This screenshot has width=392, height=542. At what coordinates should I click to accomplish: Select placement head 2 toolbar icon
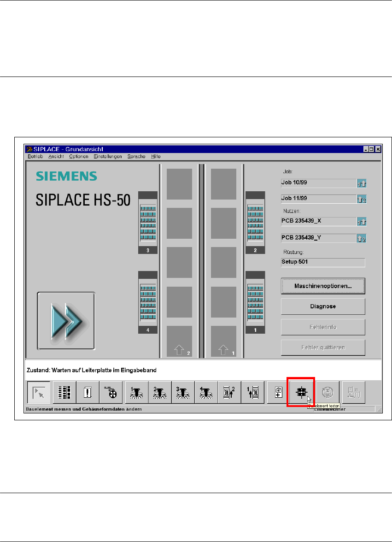tap(160, 392)
